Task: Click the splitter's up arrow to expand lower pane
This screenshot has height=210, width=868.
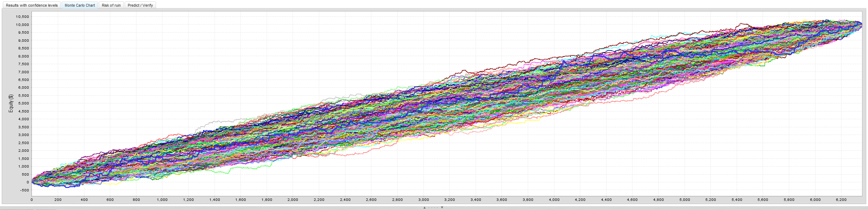Action: [425, 208]
